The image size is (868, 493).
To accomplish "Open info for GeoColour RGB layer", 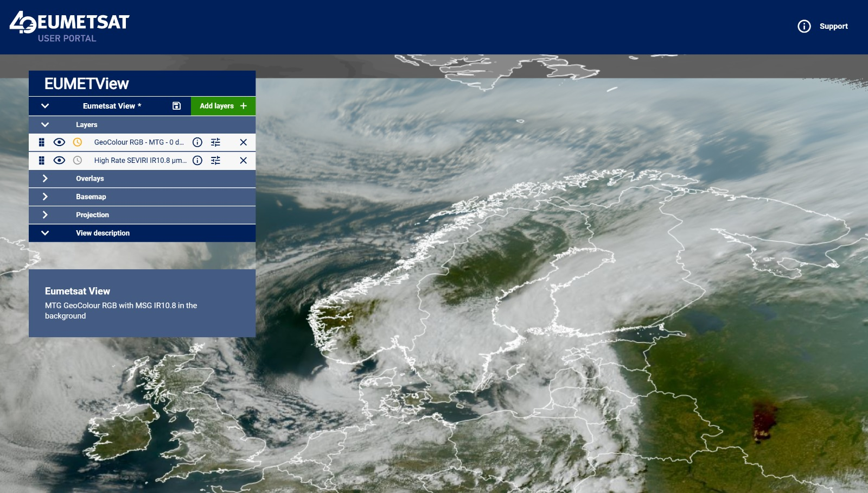I will (x=197, y=142).
